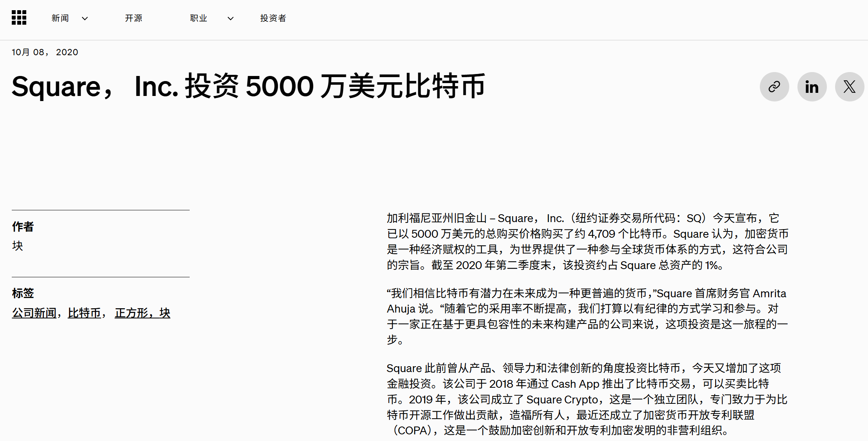Go to the 投资者 page

pyautogui.click(x=273, y=18)
